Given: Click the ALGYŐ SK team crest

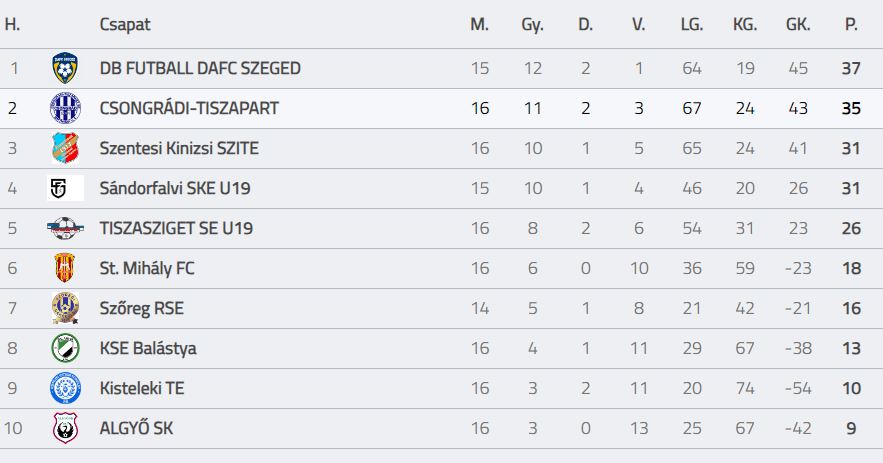Looking at the screenshot, I should click(65, 428).
